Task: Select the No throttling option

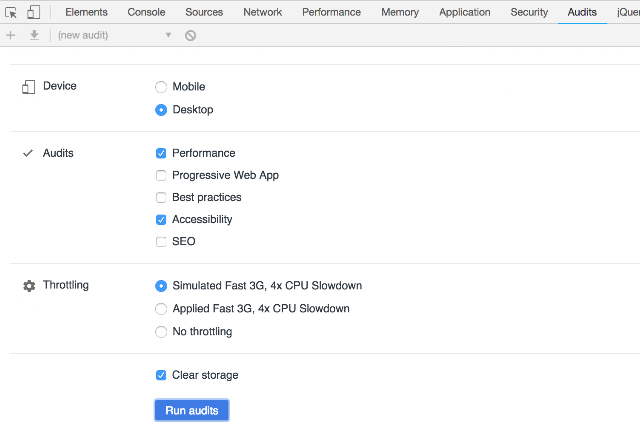Action: pyautogui.click(x=161, y=332)
